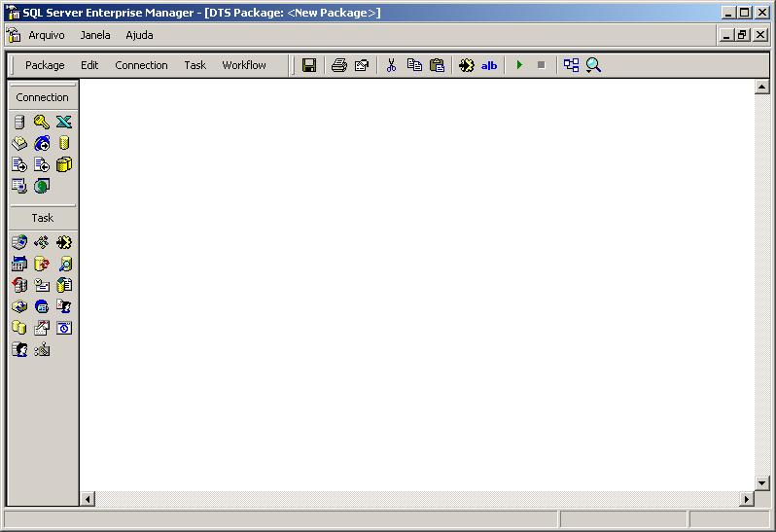Click the green Execute play button
776x532 pixels.
click(519, 65)
